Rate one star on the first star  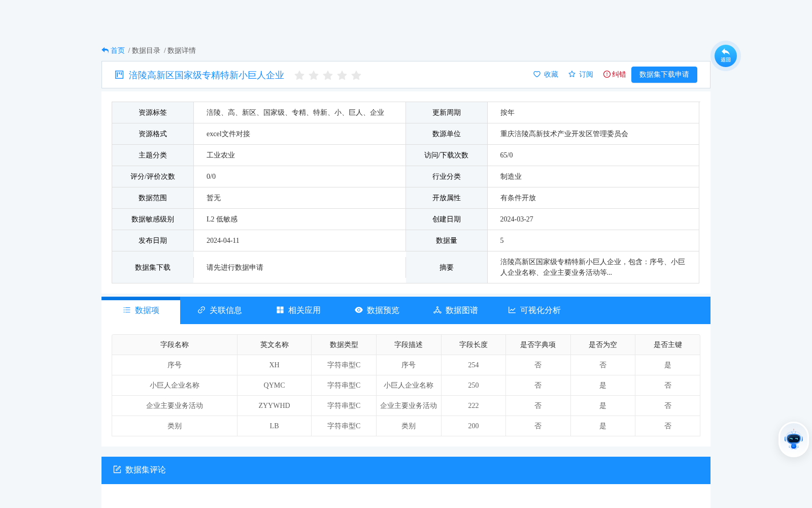299,75
